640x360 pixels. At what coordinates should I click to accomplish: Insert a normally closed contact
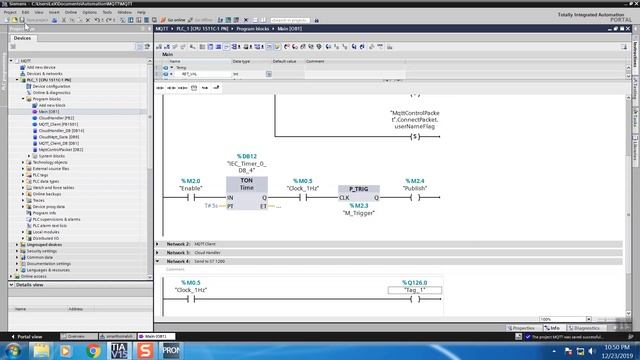(171, 88)
